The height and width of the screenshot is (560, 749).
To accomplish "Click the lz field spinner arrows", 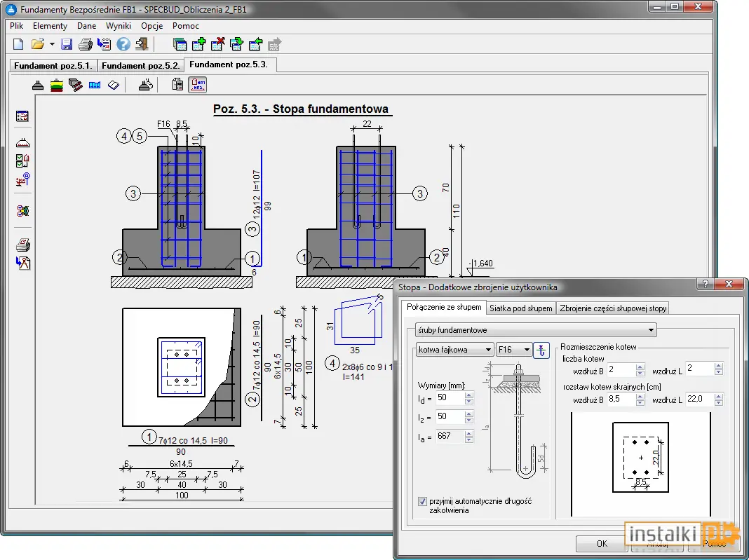I will pos(469,417).
